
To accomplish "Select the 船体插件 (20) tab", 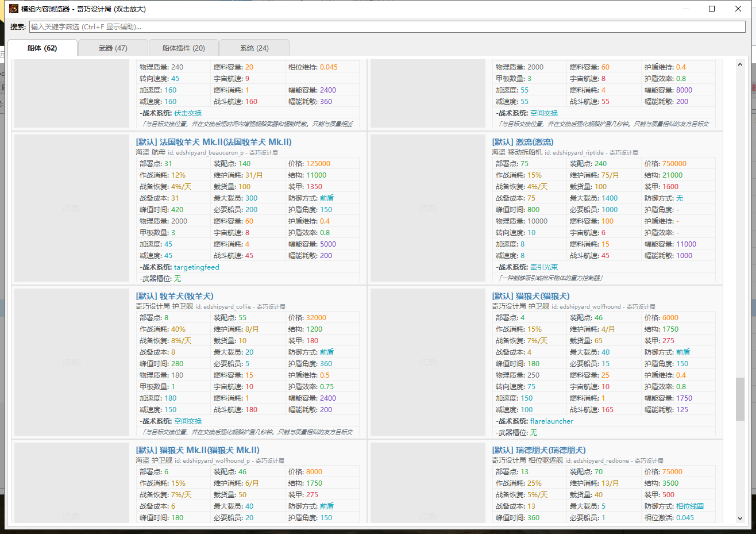I will click(183, 48).
